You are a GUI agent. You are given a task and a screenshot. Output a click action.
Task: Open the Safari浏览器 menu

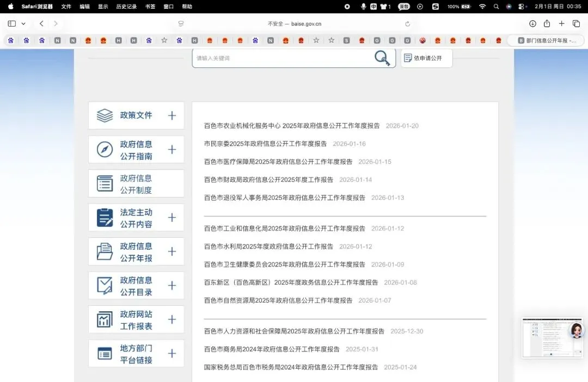[x=37, y=7]
